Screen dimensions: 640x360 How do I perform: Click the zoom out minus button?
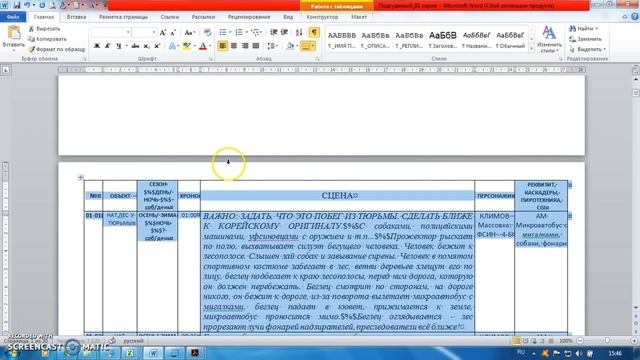click(x=580, y=340)
